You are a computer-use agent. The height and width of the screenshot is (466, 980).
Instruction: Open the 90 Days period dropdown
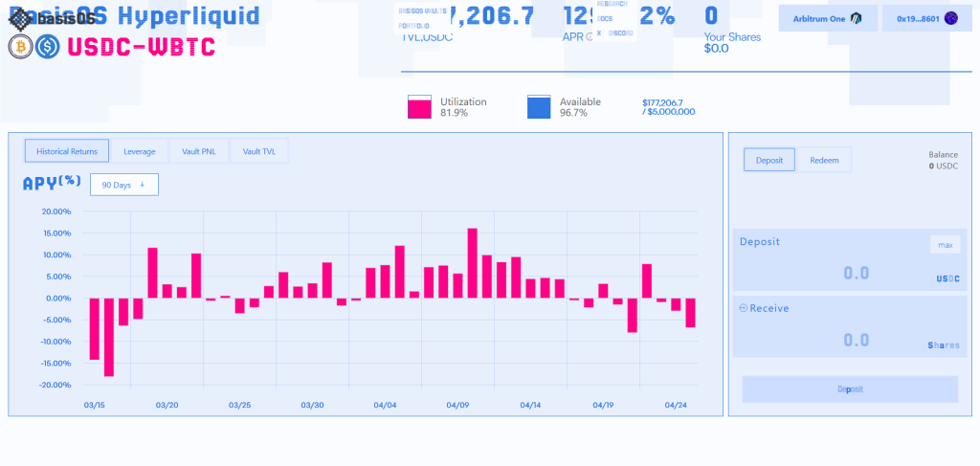pyautogui.click(x=124, y=185)
